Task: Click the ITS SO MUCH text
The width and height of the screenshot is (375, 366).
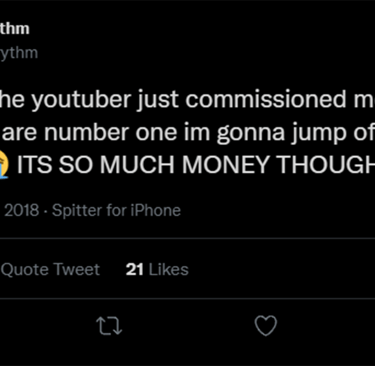Action: (96, 165)
